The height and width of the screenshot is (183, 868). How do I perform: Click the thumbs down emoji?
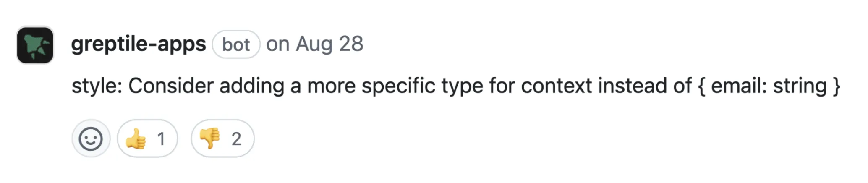click(x=210, y=139)
